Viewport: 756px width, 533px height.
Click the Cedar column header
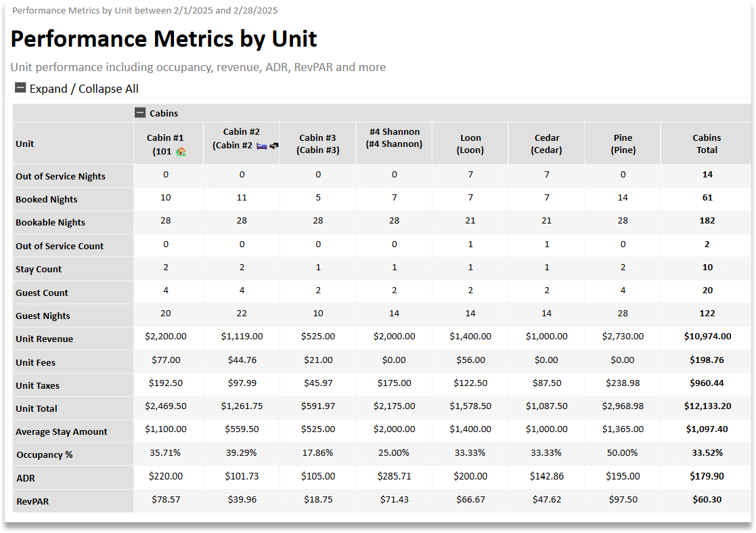[546, 142]
